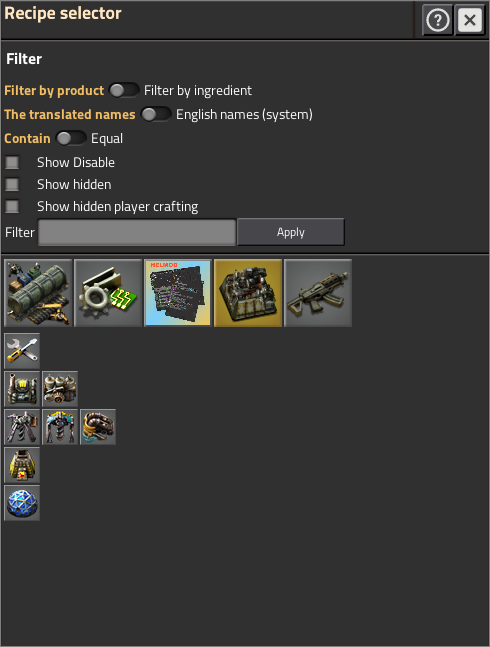The height and width of the screenshot is (647, 490).
Task: Pick the steam engine recipe
Action: pos(60,389)
